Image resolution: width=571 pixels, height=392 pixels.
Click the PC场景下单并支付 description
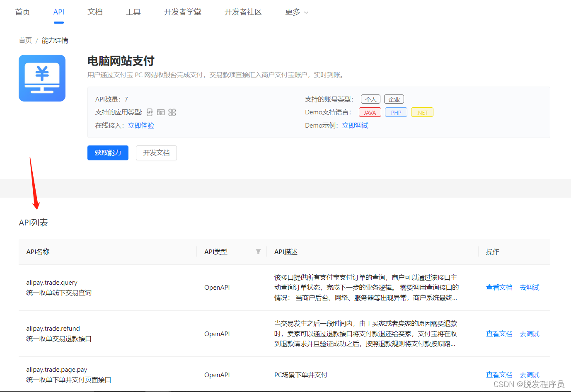tap(301, 375)
